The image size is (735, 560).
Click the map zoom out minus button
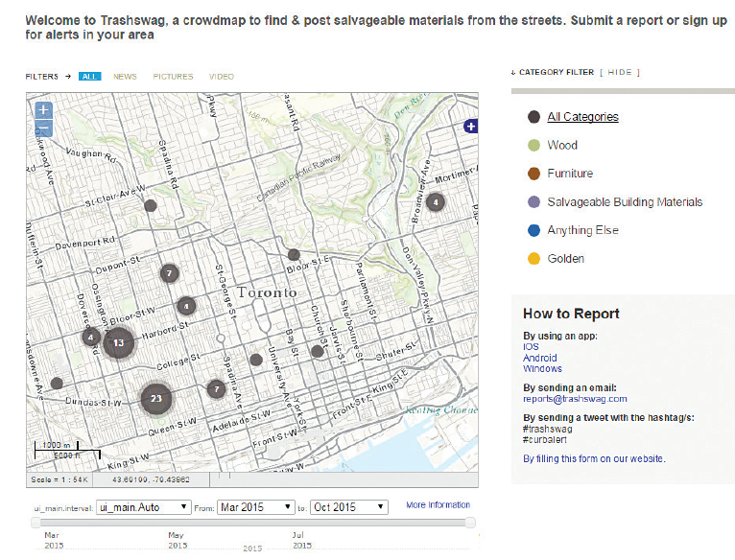click(x=43, y=128)
